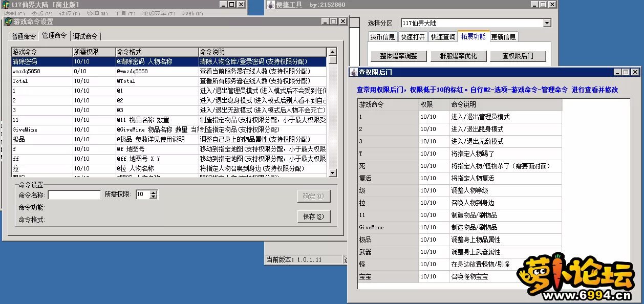Image resolution: width=644 pixels, height=304 pixels.
Task: Open the 快速打开 tab
Action: [413, 37]
